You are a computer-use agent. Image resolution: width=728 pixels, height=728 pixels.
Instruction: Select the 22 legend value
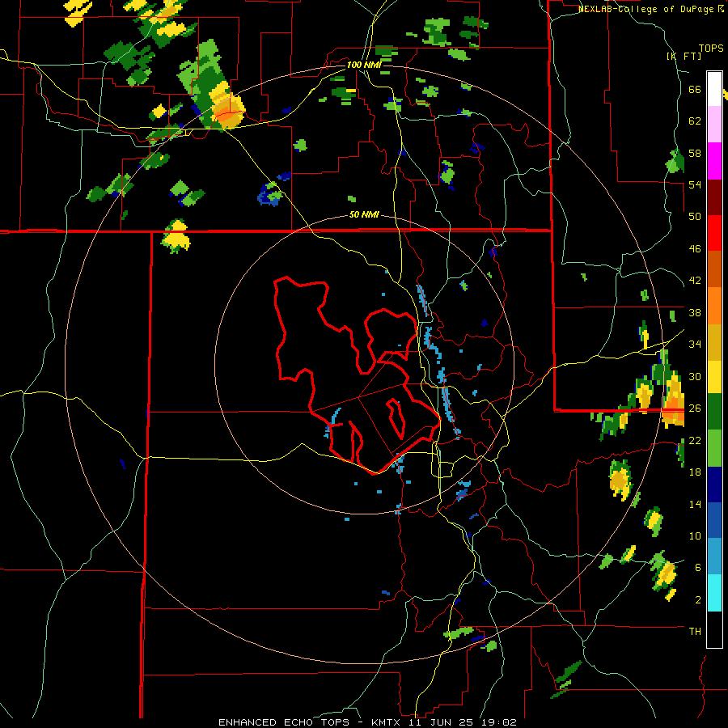pyautogui.click(x=695, y=440)
